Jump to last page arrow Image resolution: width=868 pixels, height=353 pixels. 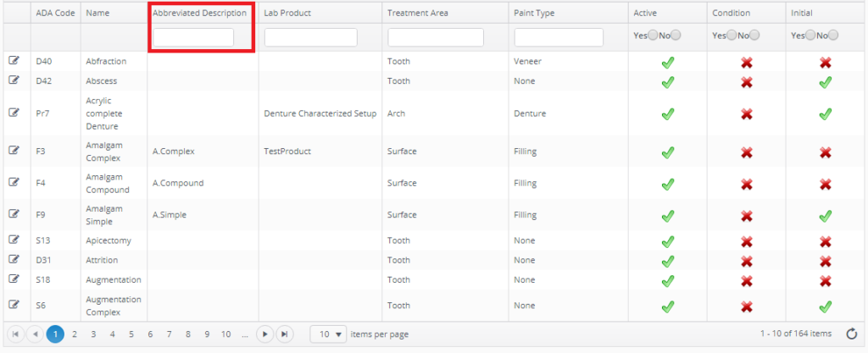(286, 334)
